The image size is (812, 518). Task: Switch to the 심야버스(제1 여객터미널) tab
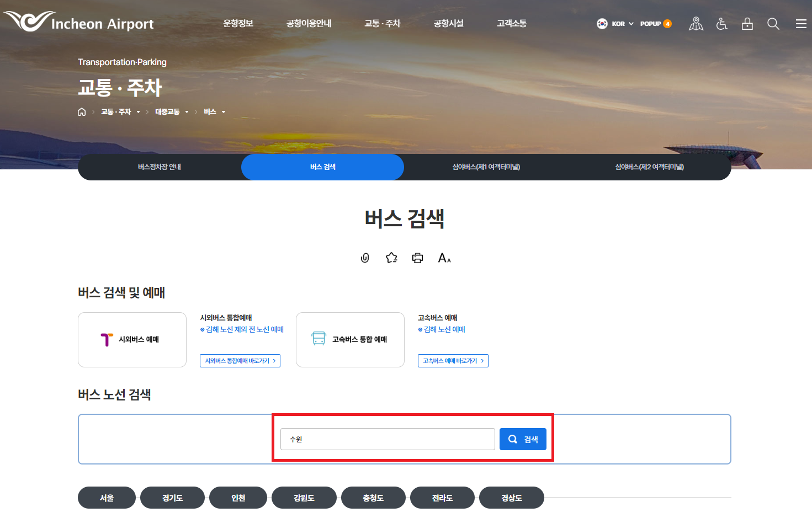click(485, 167)
